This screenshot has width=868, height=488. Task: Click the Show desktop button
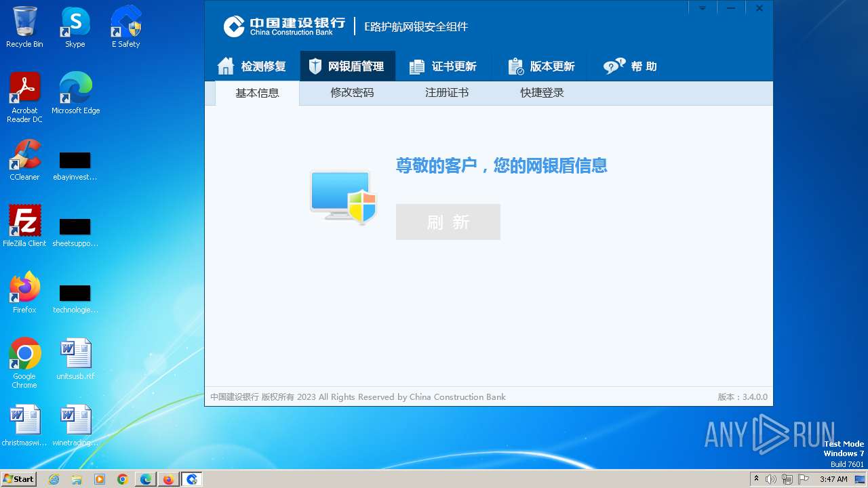(x=861, y=479)
